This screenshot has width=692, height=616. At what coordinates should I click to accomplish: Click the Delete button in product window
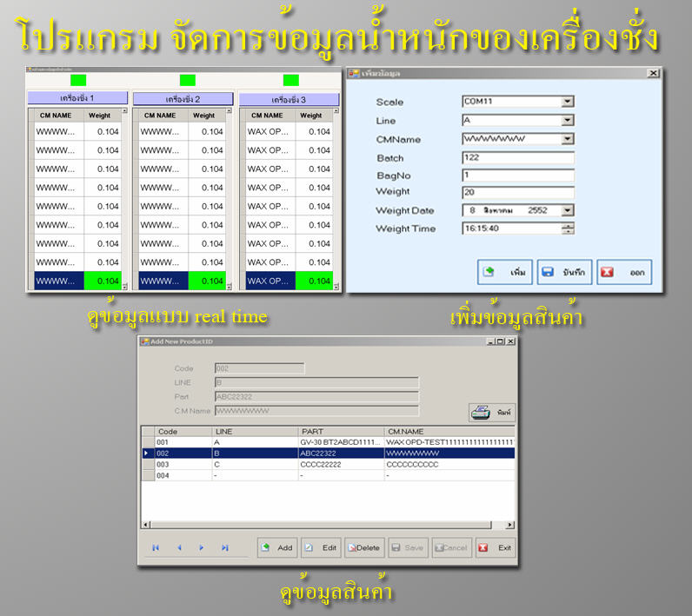click(364, 547)
